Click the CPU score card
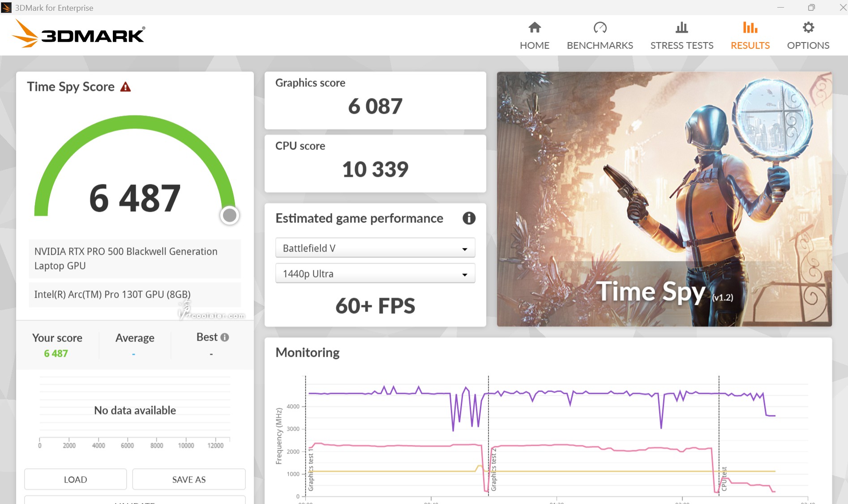The height and width of the screenshot is (504, 848). click(375, 163)
